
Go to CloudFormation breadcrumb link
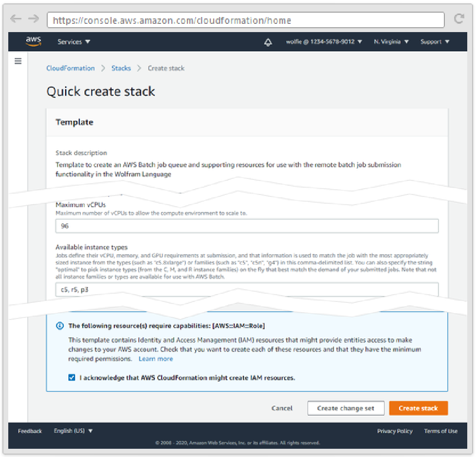71,69
